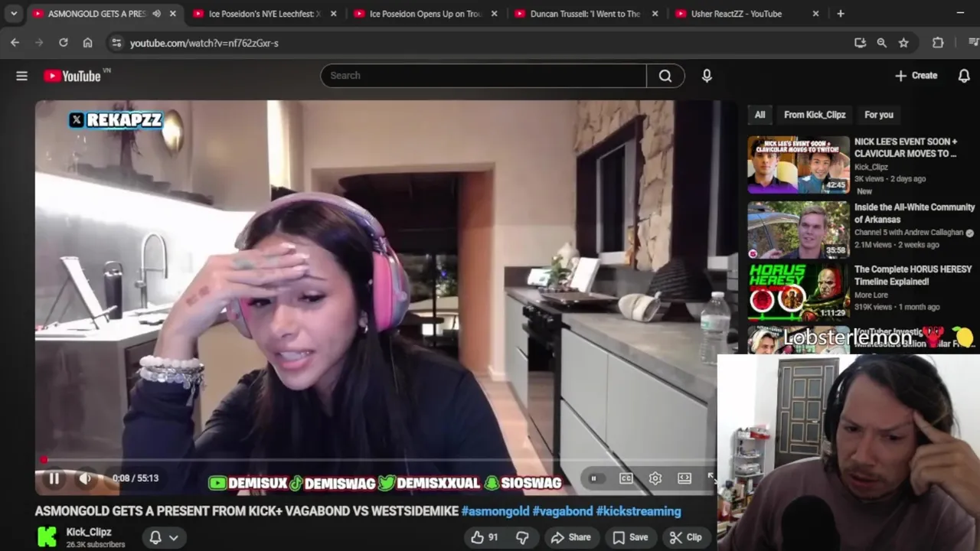Dislike the video with thumbs down
The image size is (980, 551).
pyautogui.click(x=522, y=537)
